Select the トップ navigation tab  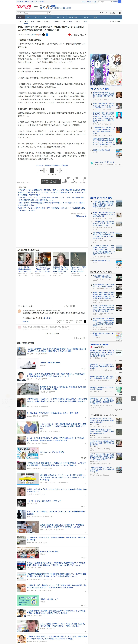20,17
